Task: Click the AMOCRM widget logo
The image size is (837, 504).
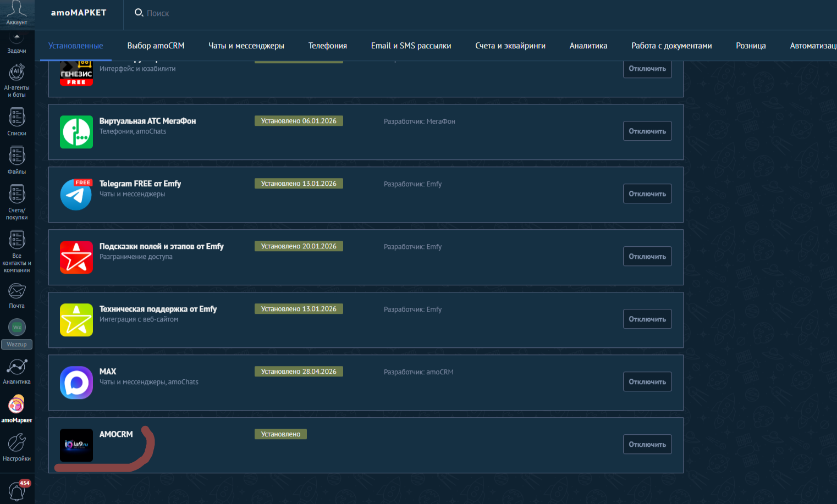Action: [x=76, y=445]
